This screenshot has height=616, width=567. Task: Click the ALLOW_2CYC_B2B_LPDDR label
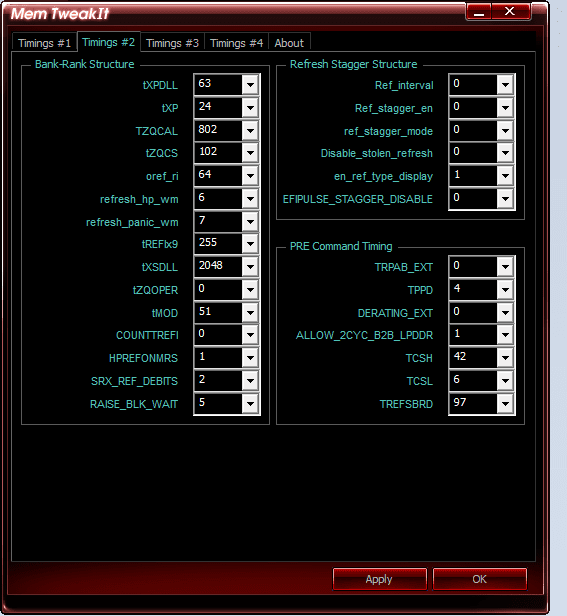click(x=364, y=335)
